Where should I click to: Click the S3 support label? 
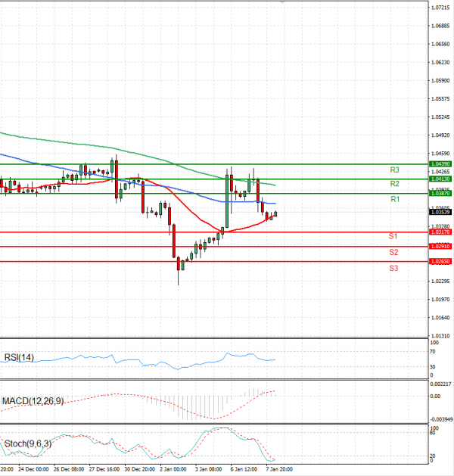point(393,268)
